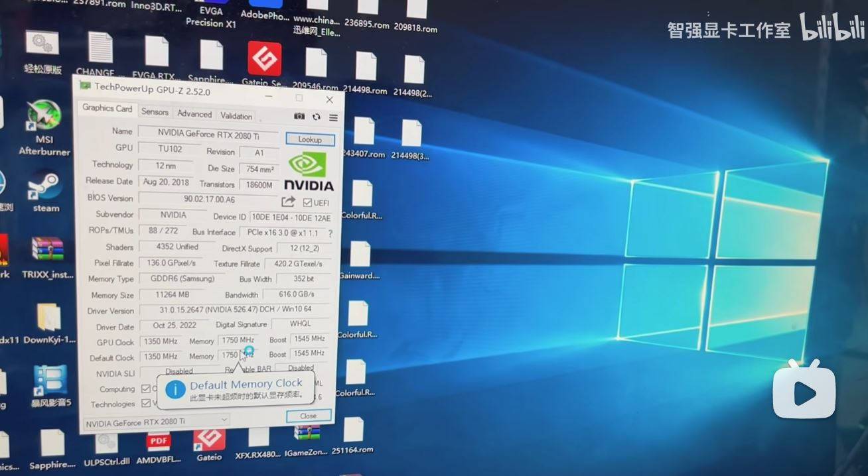The height and width of the screenshot is (476, 868).
Task: Open the GPU selection dropdown
Action: click(x=157, y=422)
